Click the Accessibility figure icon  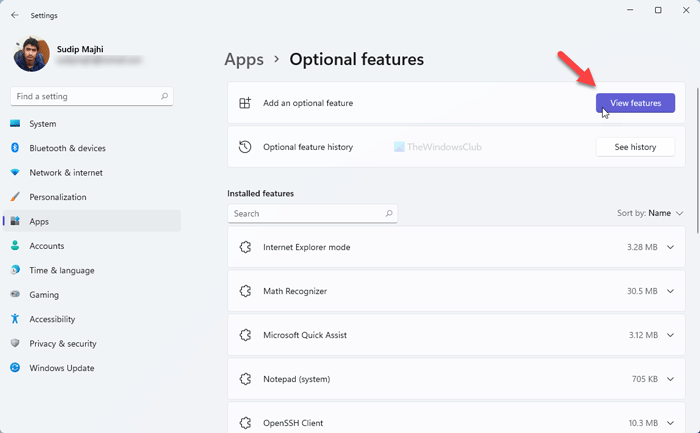point(15,319)
